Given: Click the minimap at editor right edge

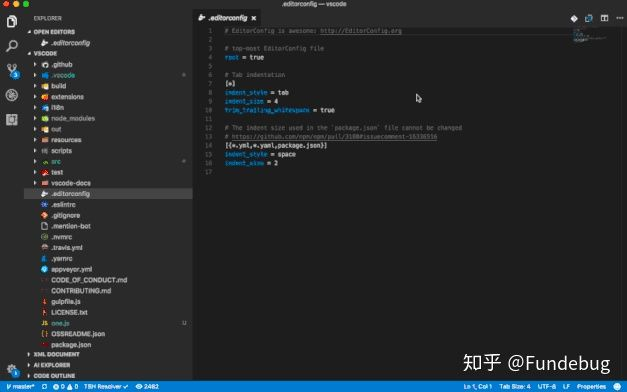Looking at the screenshot, I should point(589,36).
